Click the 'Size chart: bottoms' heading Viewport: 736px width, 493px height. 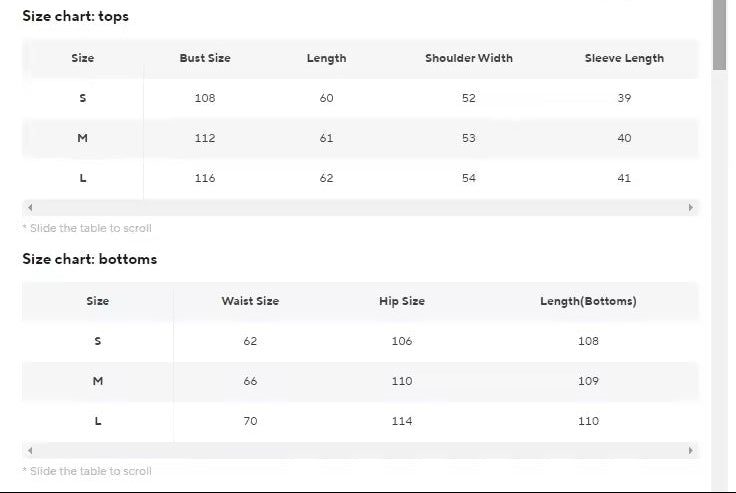(90, 259)
